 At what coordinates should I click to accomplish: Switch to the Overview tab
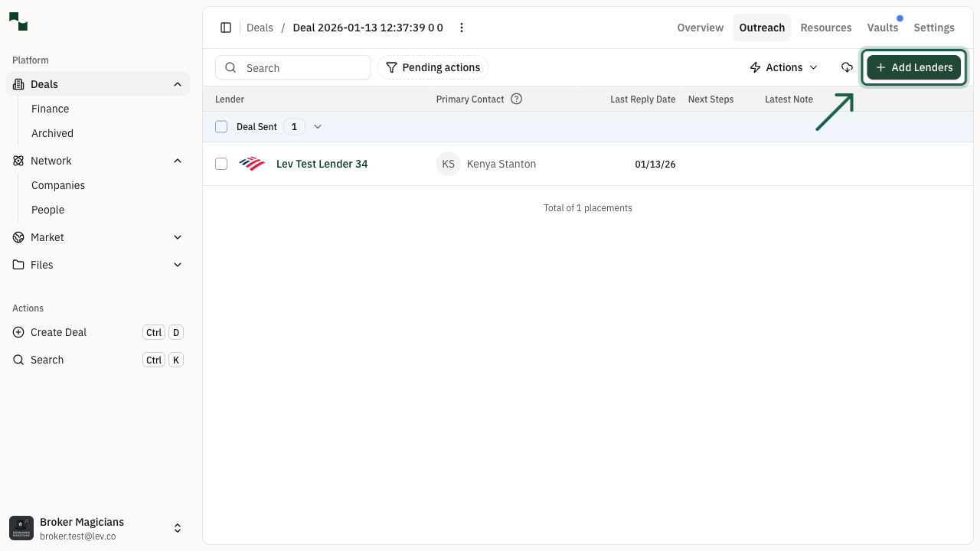coord(700,28)
